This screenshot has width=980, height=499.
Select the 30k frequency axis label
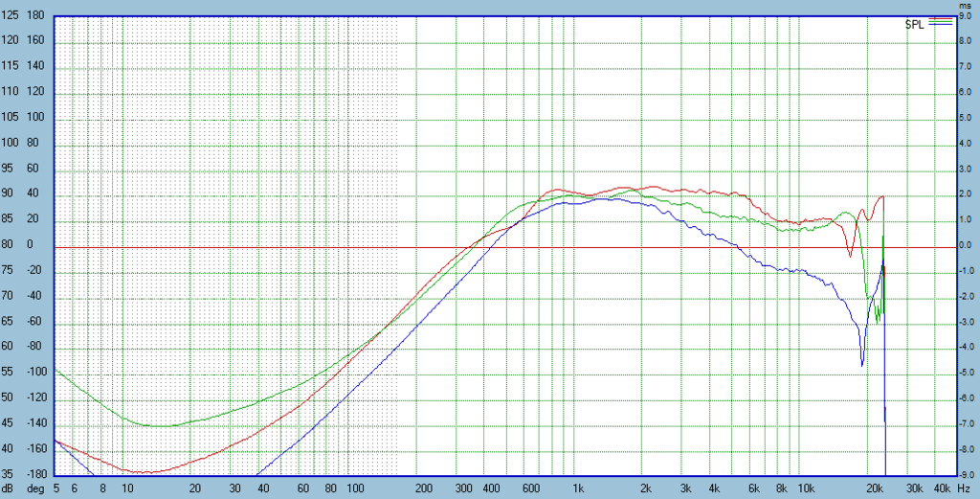[914, 488]
